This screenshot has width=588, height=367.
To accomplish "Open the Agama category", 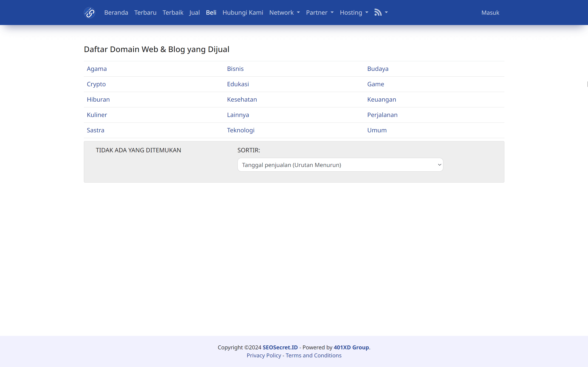I will tap(97, 69).
